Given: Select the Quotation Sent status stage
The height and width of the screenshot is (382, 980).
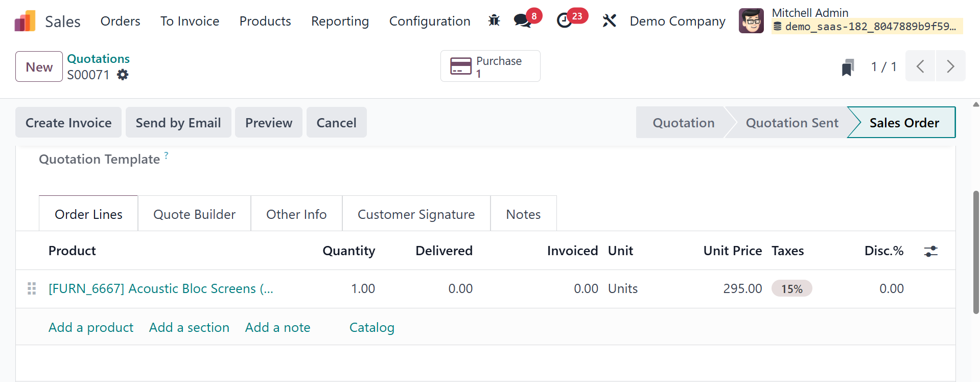Looking at the screenshot, I should (x=791, y=123).
